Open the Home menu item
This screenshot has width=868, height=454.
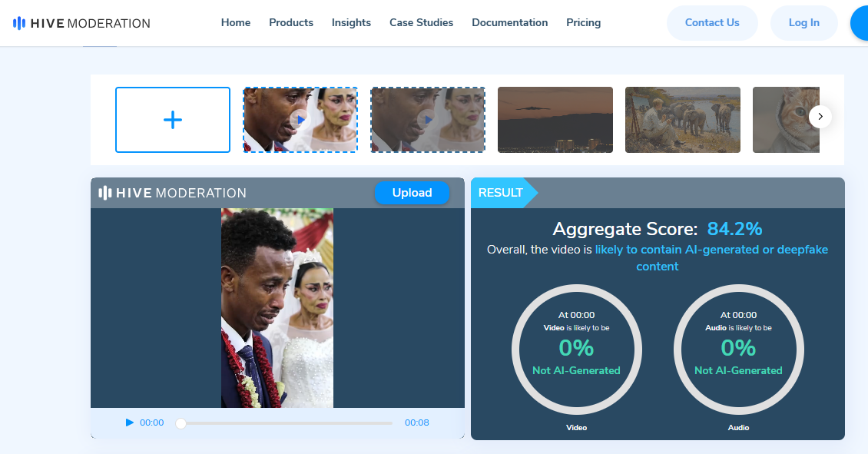236,23
